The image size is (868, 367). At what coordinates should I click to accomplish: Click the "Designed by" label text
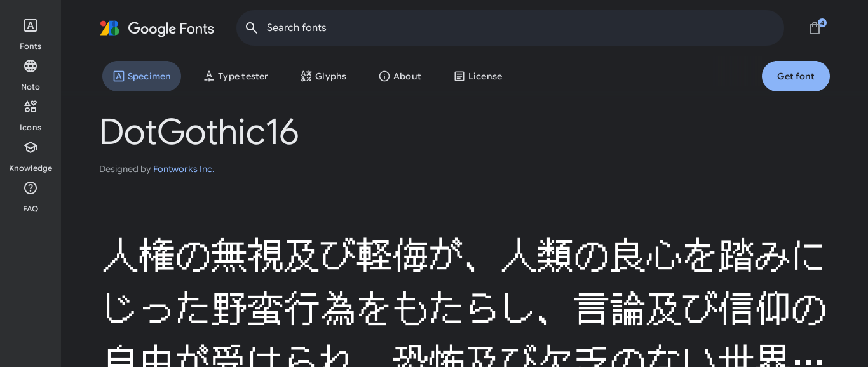pos(125,169)
